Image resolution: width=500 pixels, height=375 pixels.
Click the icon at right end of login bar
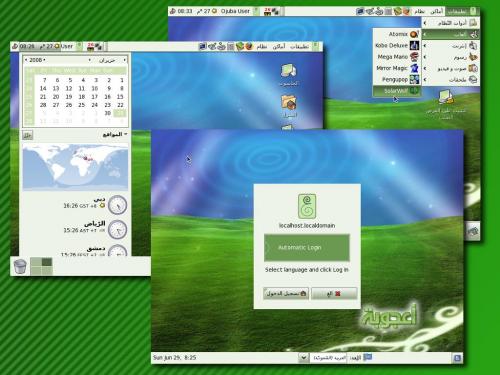click(457, 358)
